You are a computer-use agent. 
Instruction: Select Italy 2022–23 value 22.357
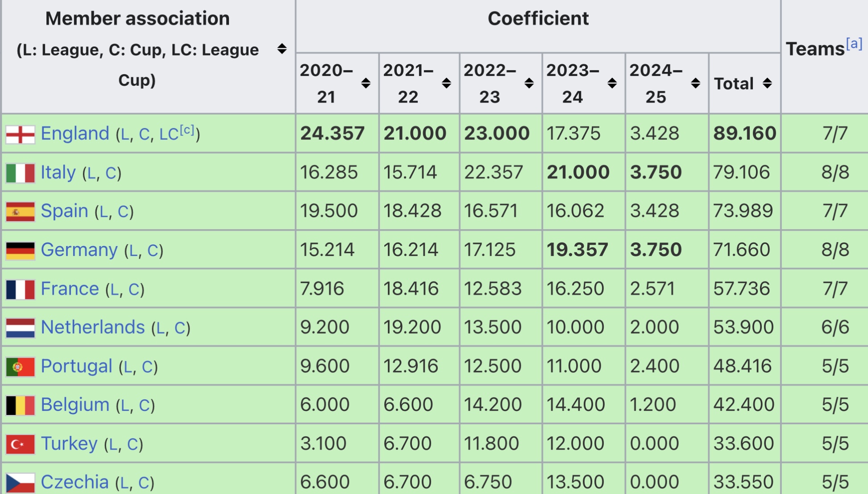pyautogui.click(x=493, y=172)
